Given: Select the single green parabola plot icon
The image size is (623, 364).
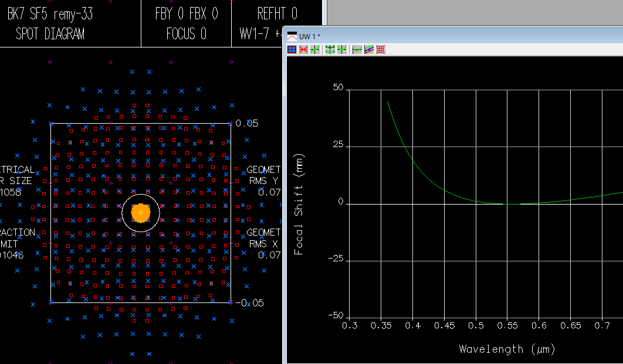Looking at the screenshot, I should point(341,50).
